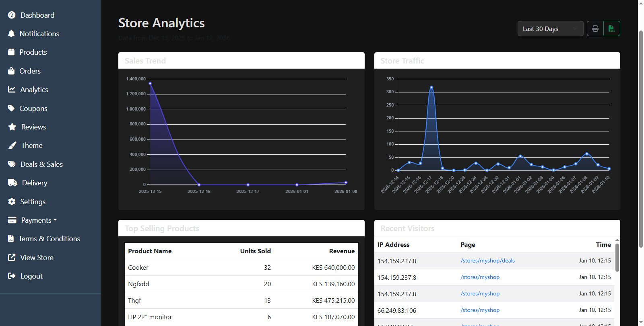Screen dimensions: 644x326
Task: Click the first Sales Trend data point
Action: (150, 84)
